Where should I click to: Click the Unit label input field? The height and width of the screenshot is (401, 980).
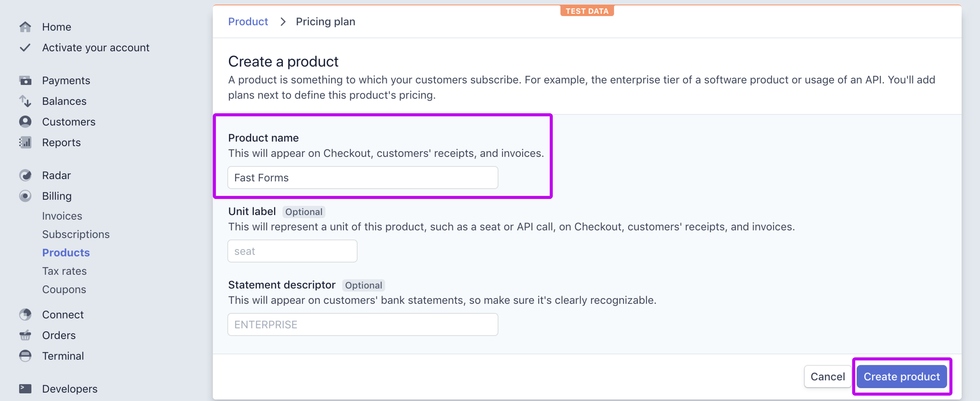292,251
